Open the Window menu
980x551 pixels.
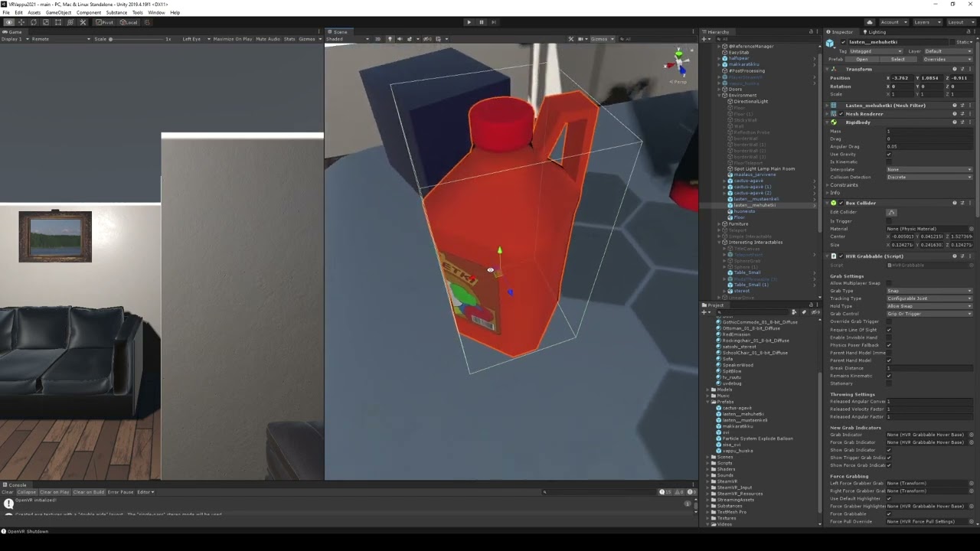coord(156,12)
